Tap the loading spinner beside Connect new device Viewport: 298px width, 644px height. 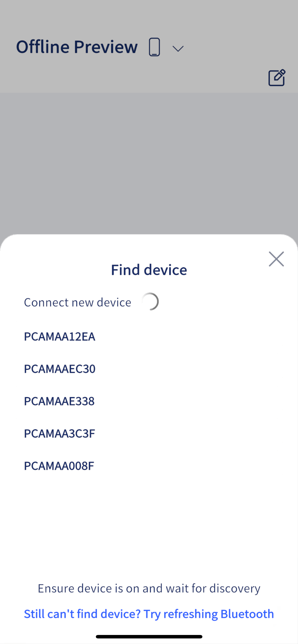pos(150,302)
